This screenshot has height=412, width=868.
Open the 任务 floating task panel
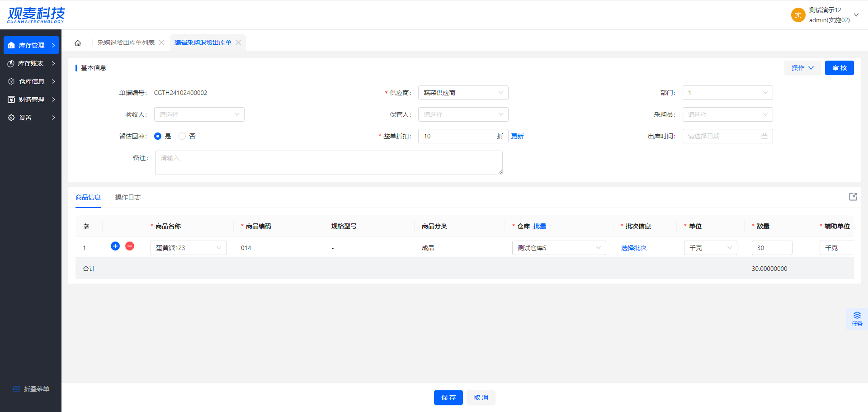pos(857,319)
